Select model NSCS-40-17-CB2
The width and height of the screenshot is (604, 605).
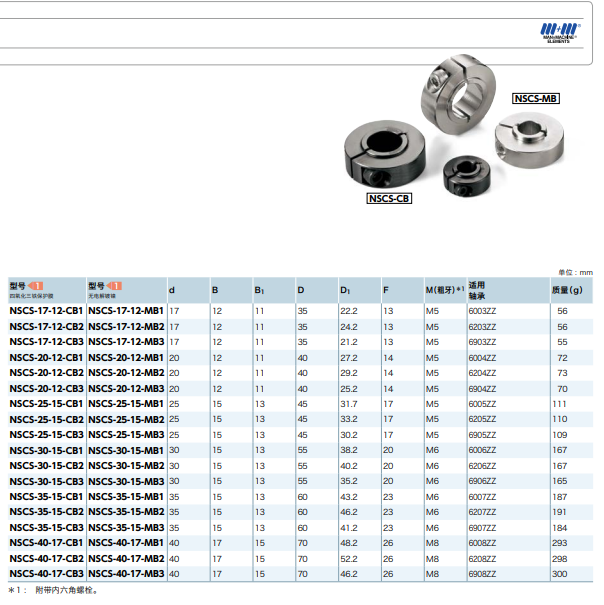(46, 559)
